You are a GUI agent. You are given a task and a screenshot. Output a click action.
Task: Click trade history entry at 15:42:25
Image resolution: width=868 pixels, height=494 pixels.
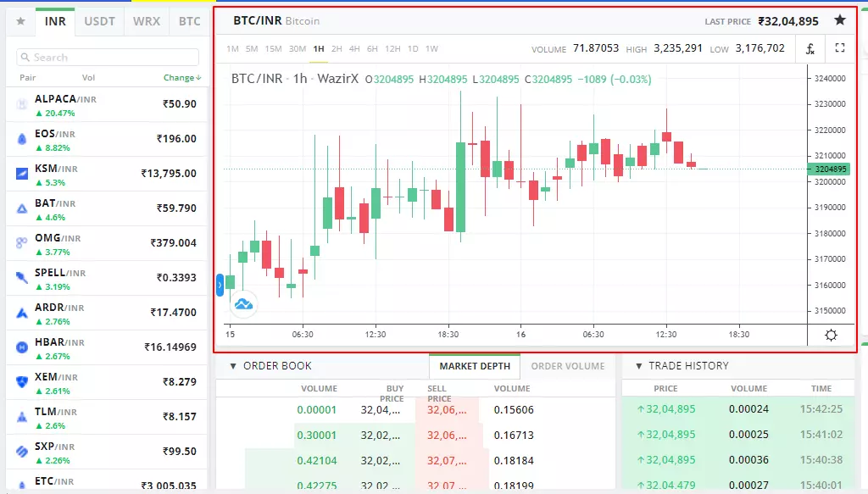pos(739,409)
